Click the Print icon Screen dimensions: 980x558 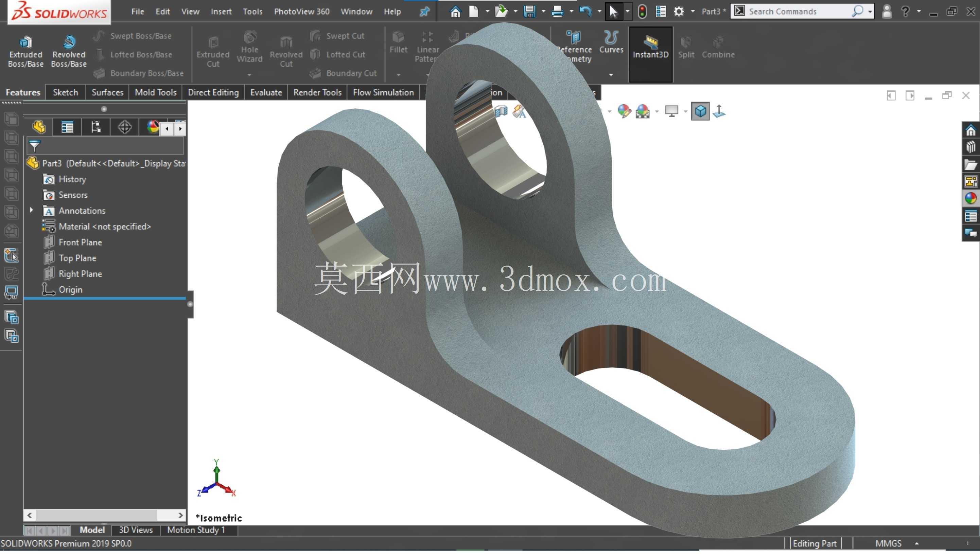coord(557,12)
